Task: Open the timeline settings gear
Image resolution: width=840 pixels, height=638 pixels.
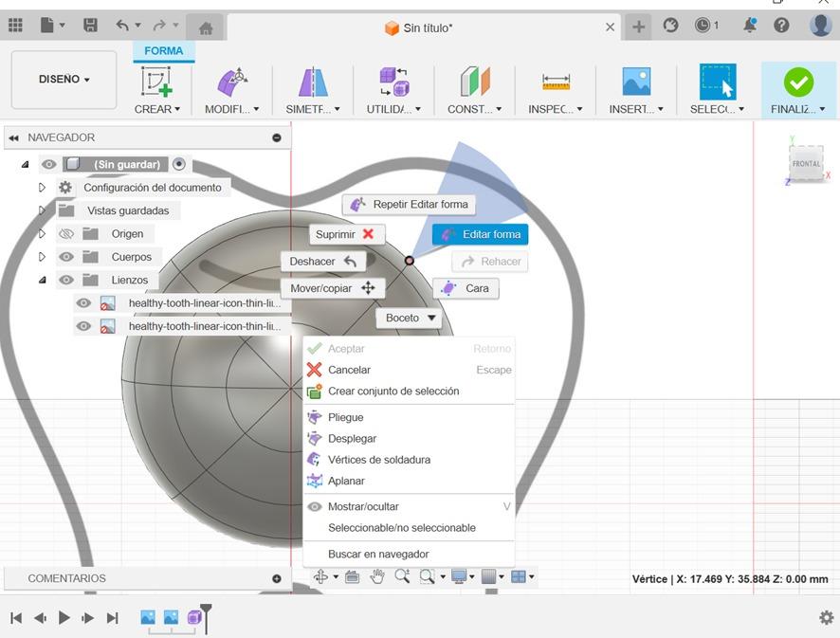Action: [x=826, y=618]
